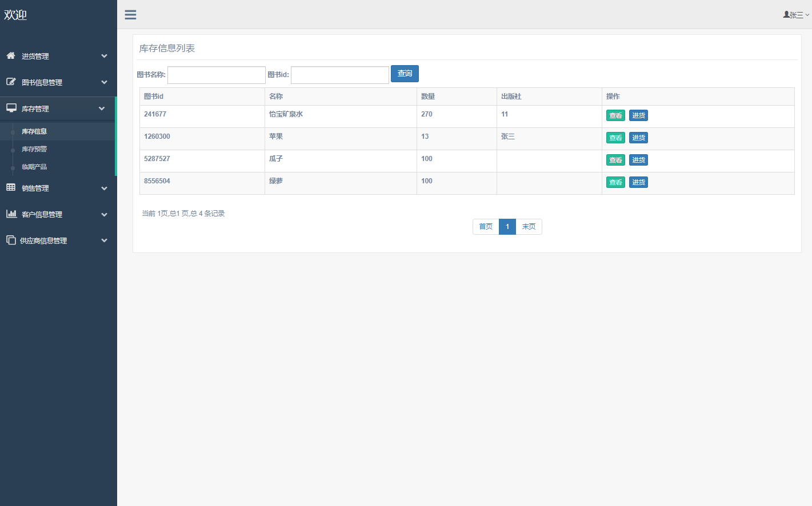Focus the 图书名称 input field
Image resolution: width=812 pixels, height=506 pixels.
(216, 75)
